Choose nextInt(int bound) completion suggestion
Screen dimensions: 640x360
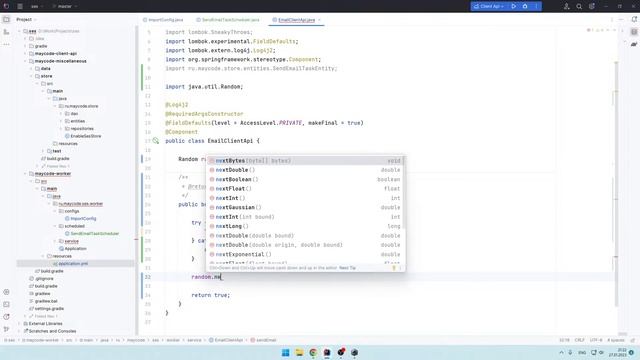click(305, 217)
